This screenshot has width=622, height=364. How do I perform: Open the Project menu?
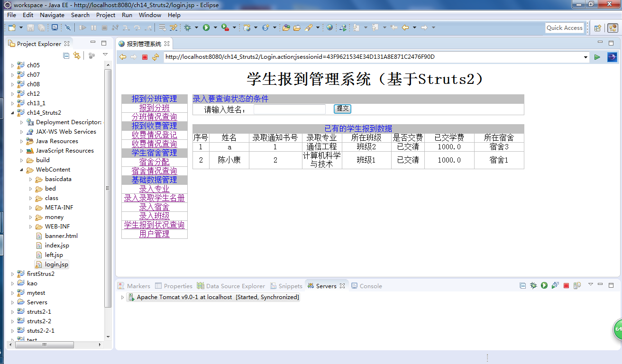pos(106,15)
